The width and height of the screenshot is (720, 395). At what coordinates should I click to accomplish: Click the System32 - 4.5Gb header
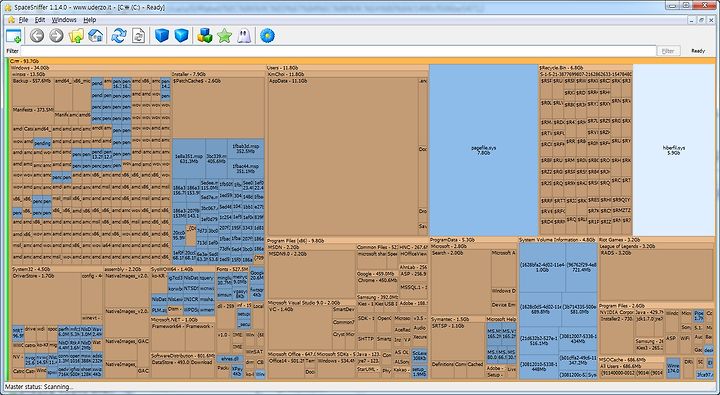[x=57, y=269]
